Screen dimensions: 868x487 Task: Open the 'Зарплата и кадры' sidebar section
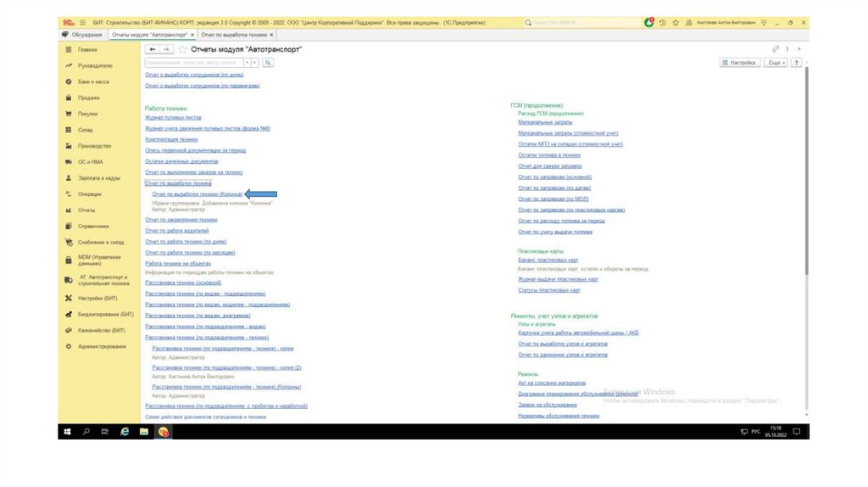[99, 178]
